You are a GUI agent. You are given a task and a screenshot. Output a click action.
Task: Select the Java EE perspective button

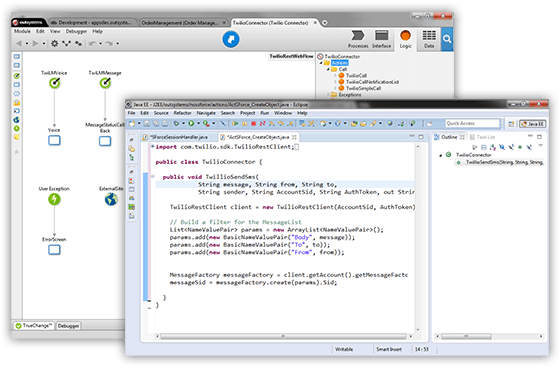point(532,124)
